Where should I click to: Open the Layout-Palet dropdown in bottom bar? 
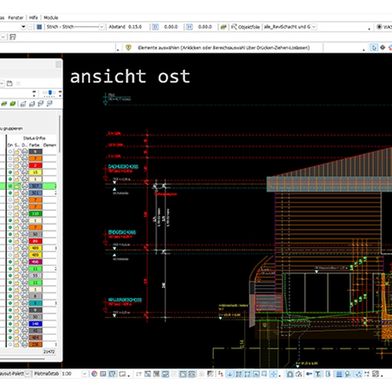[28, 374]
